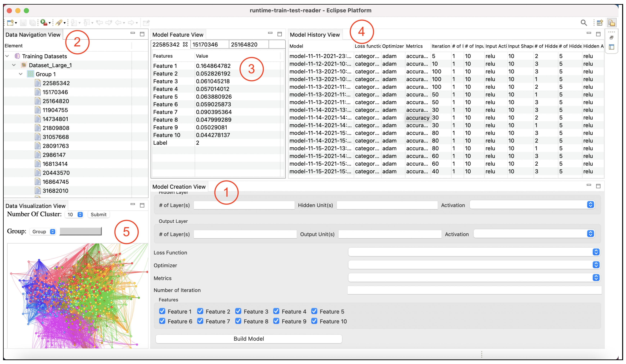Open file 15170346 in the navigation tree
Image resolution: width=626 pixels, height=364 pixels.
point(55,92)
